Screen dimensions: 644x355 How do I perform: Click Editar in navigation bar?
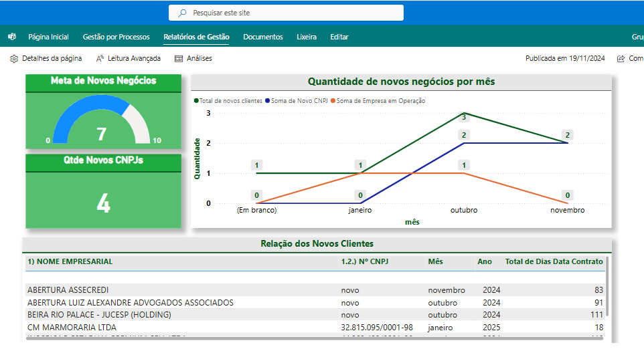(339, 37)
